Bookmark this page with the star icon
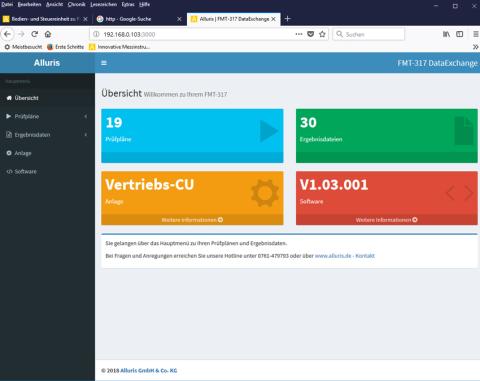 322,34
